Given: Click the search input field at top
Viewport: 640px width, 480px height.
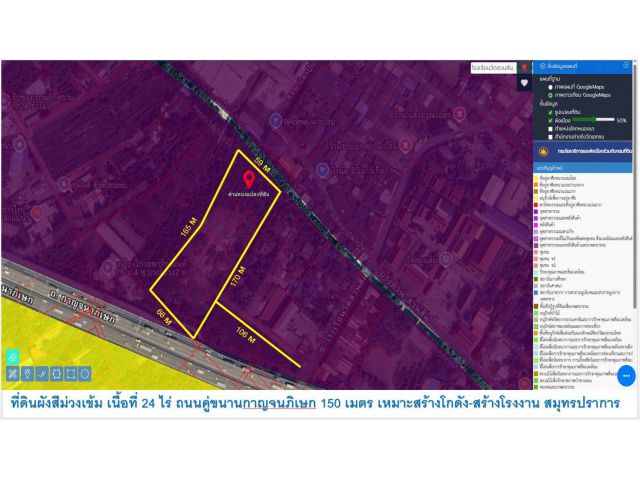Looking at the screenshot, I should (x=493, y=67).
